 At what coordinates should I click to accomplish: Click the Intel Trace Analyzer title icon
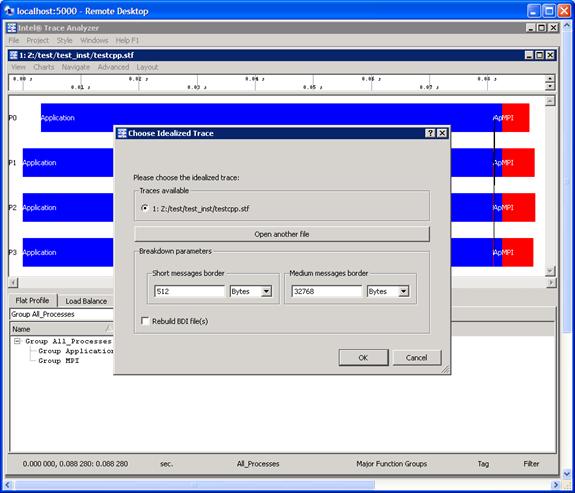[x=12, y=28]
